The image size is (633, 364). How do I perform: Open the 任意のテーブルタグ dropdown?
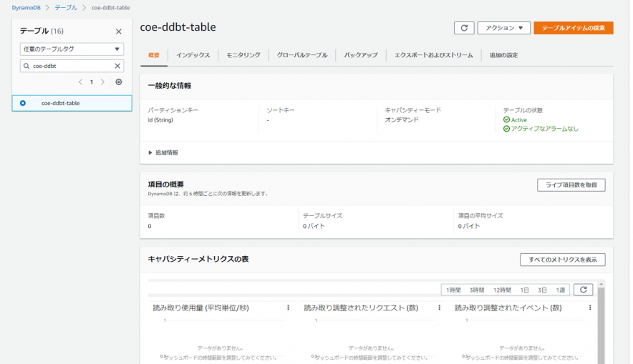tap(72, 49)
